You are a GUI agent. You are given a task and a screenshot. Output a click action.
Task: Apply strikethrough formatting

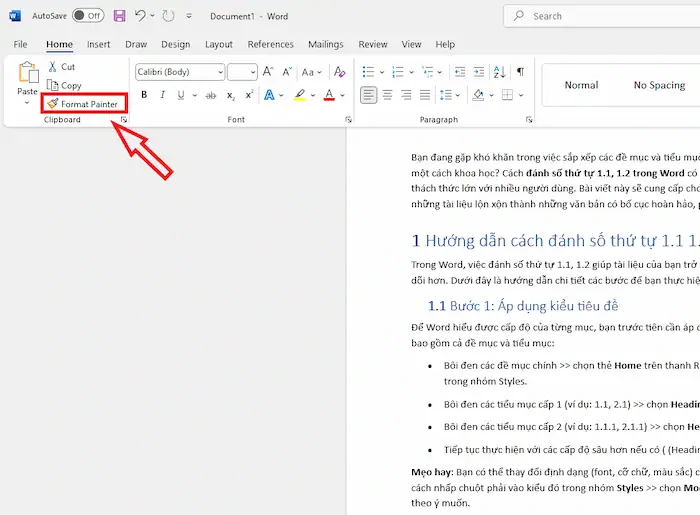click(210, 95)
